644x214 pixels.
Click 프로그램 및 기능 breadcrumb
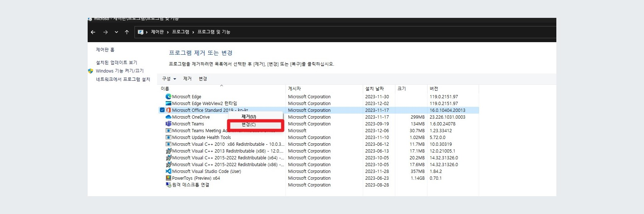coord(214,32)
